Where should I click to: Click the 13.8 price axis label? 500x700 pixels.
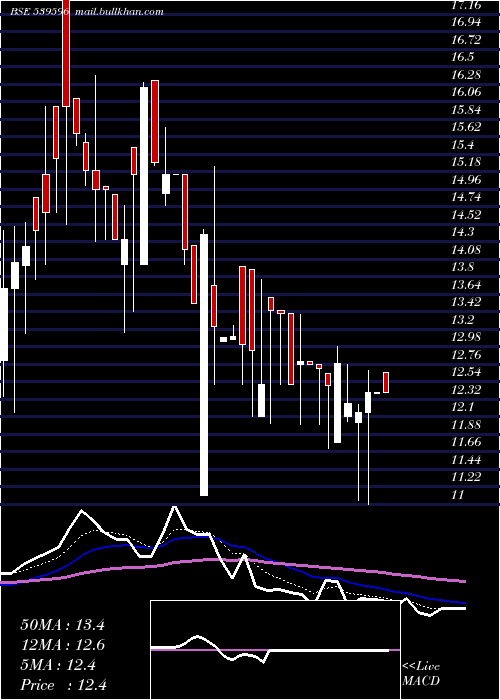pos(462,267)
